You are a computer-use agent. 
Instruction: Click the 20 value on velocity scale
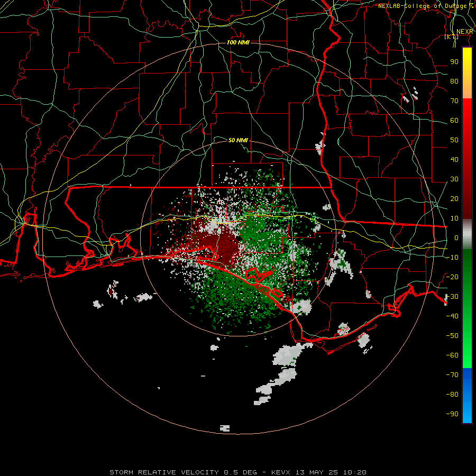click(454, 199)
